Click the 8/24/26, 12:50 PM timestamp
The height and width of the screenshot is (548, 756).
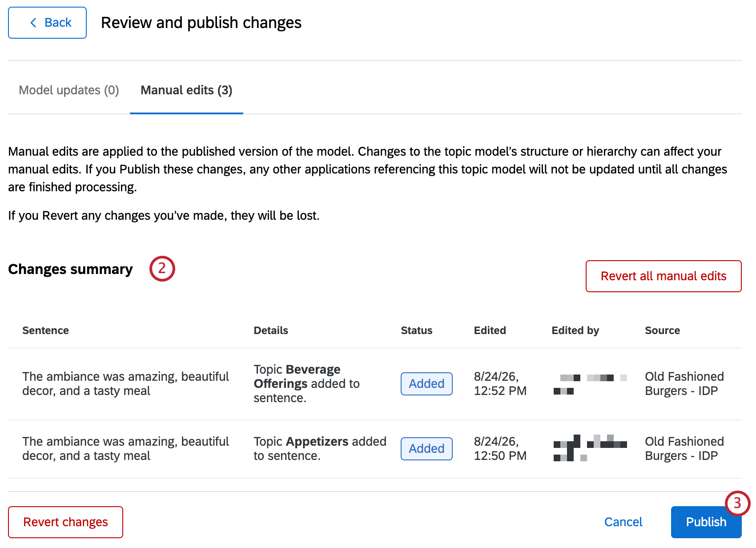pos(500,449)
